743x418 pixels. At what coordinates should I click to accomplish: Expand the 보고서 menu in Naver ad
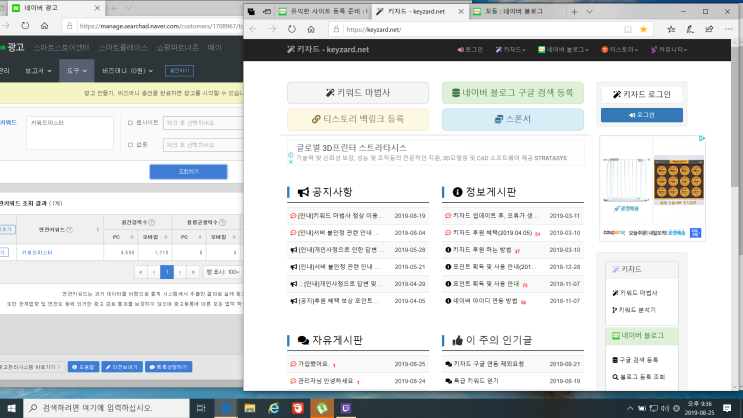point(38,71)
